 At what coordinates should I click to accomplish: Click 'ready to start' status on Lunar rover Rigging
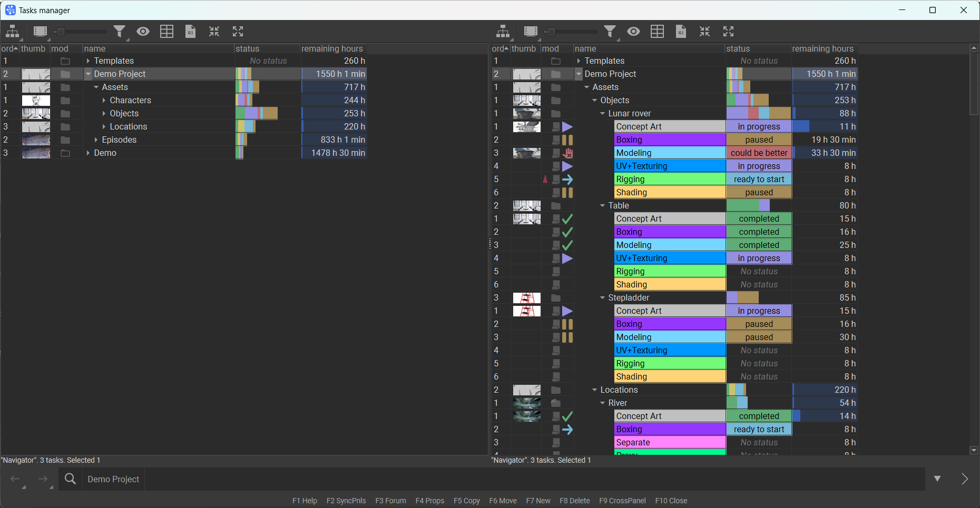pyautogui.click(x=759, y=180)
